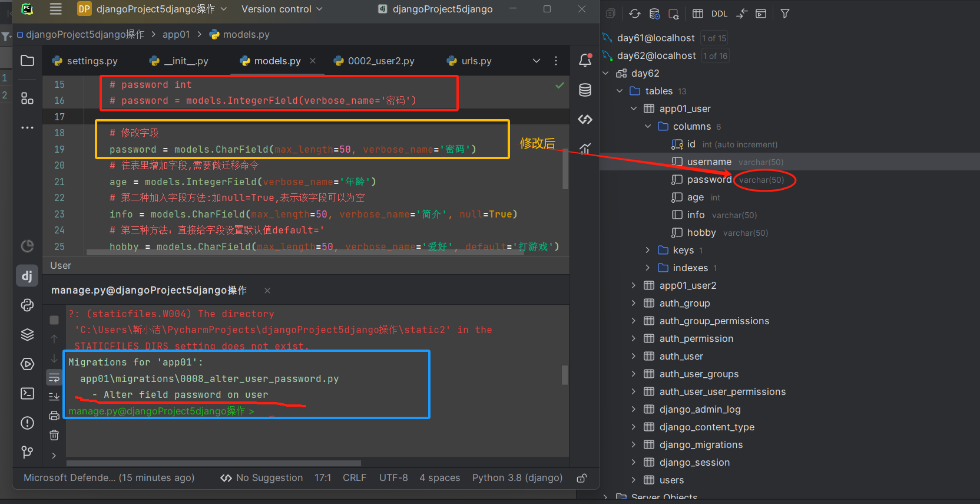Click the editor vertical scrollbar thumb
Image resolution: width=980 pixels, height=504 pixels.
click(x=565, y=169)
